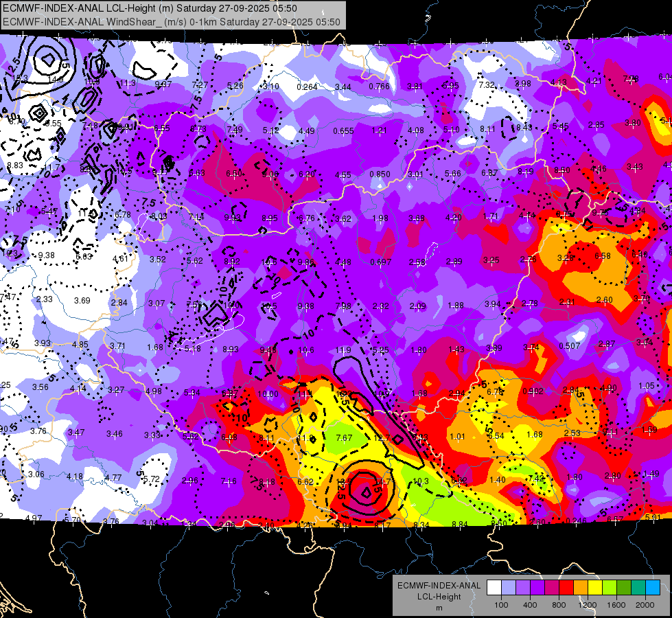
Task: Click the map value "4.77"
Action: click(x=113, y=477)
